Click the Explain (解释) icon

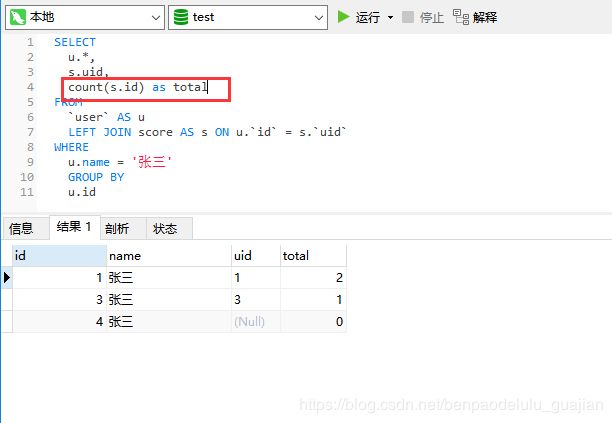(x=461, y=17)
